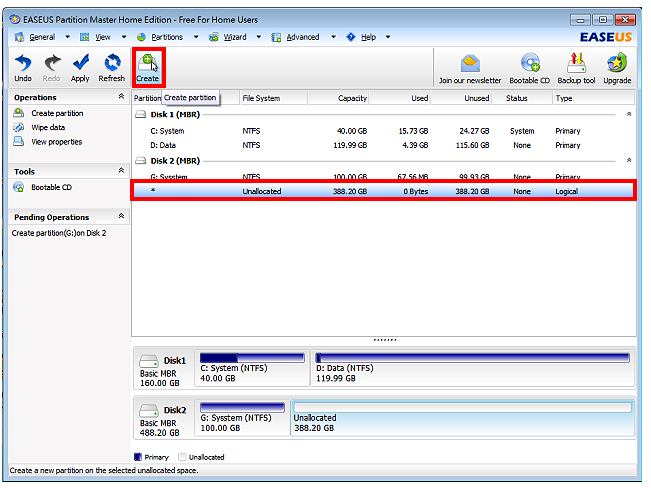Click the pane splitter grip dots

click(384, 340)
